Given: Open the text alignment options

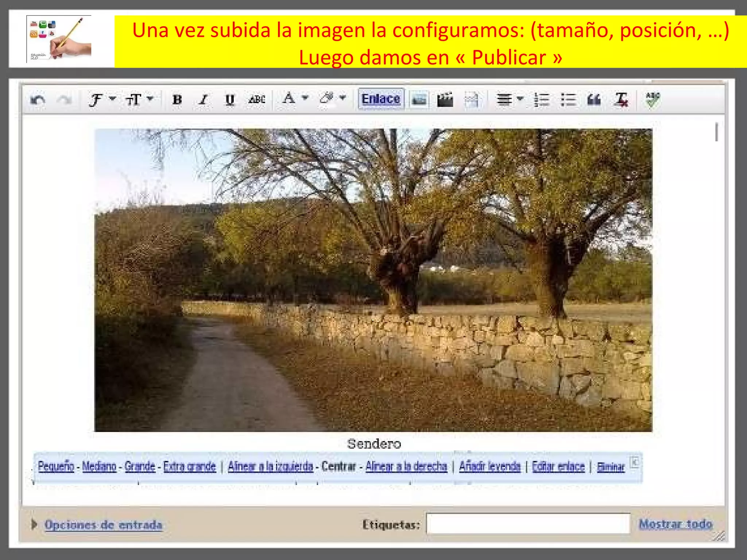Looking at the screenshot, I should point(504,99).
